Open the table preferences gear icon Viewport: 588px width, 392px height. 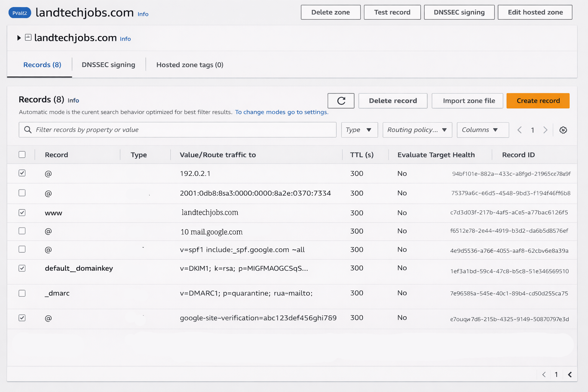click(x=563, y=130)
